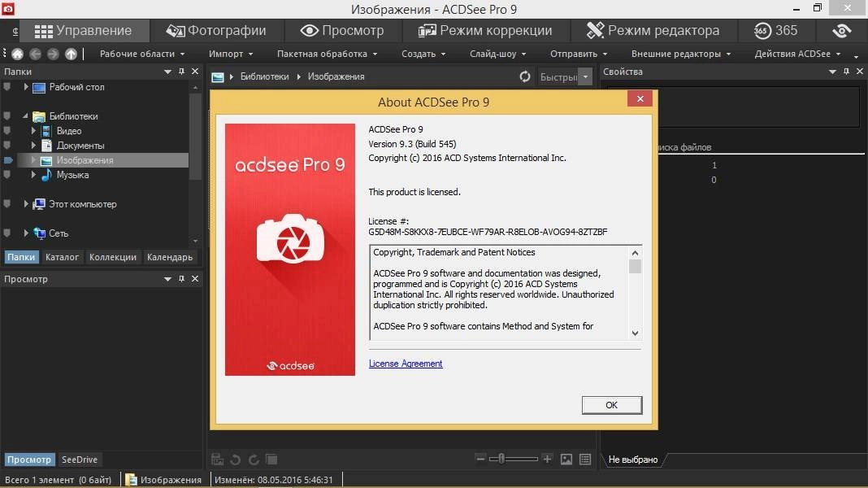Screen dimensions: 868x488
Task: Zoom in thumbnails with plus button
Action: [x=547, y=459]
